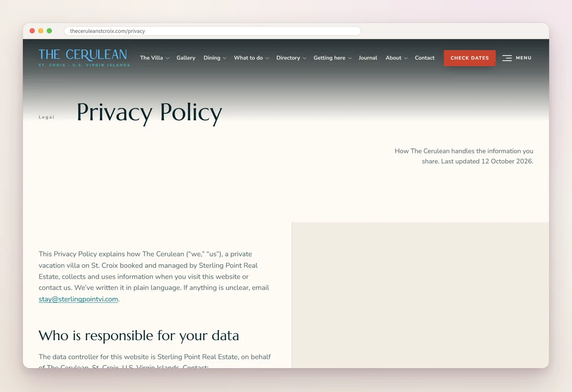Click the red CHECK DATES button
Screen dimensions: 572x392
click(470, 58)
